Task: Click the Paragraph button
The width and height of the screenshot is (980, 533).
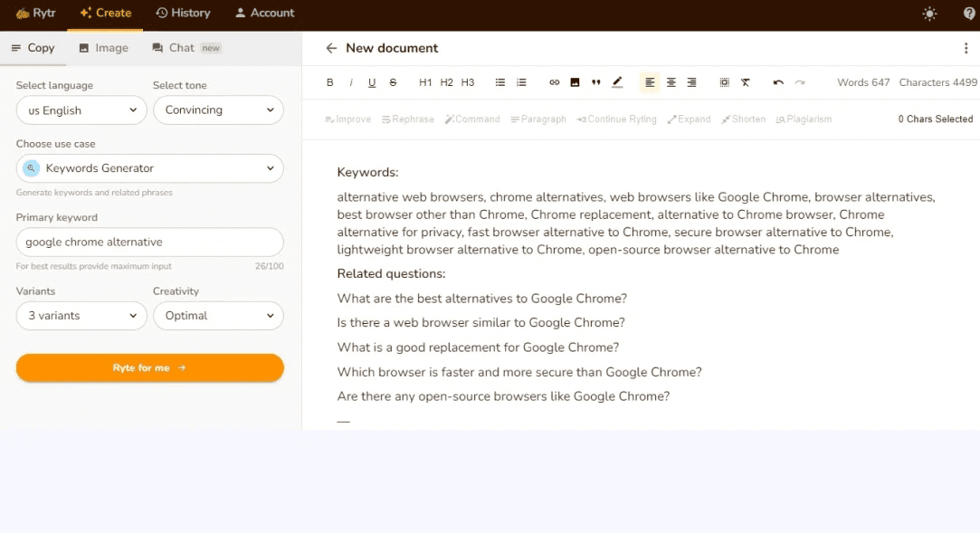Action: click(538, 119)
